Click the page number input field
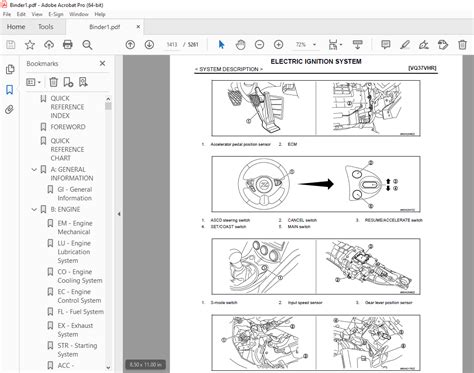Screen dimensions: 474x373 (x=172, y=45)
